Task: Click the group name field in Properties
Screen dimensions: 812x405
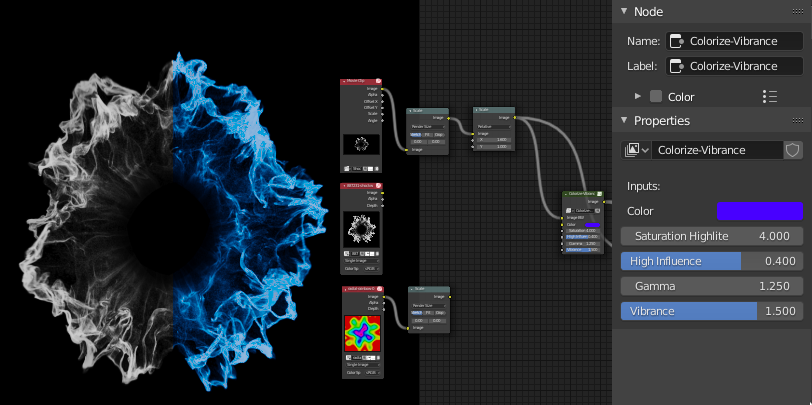Action: click(x=716, y=150)
